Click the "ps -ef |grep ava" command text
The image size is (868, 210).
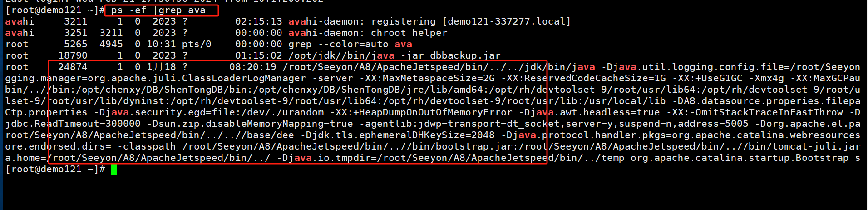point(158,10)
